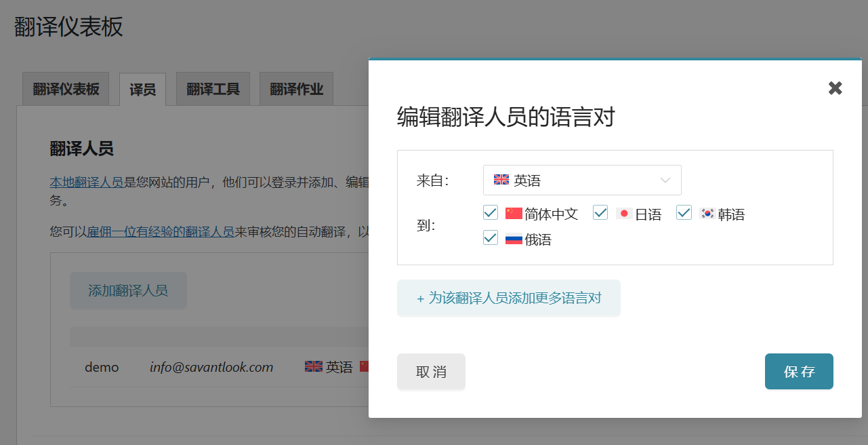Click the Russia flag next to 俄语
868x445 pixels.
[x=514, y=239]
